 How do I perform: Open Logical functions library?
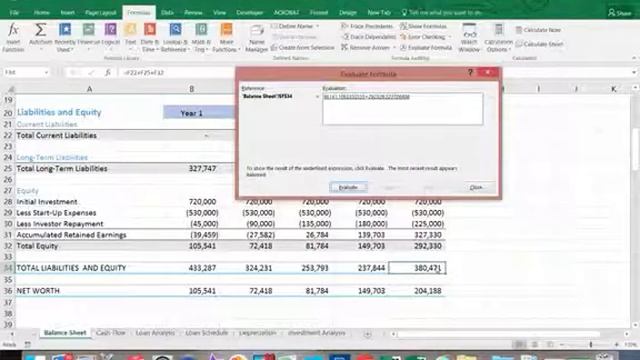(111, 37)
